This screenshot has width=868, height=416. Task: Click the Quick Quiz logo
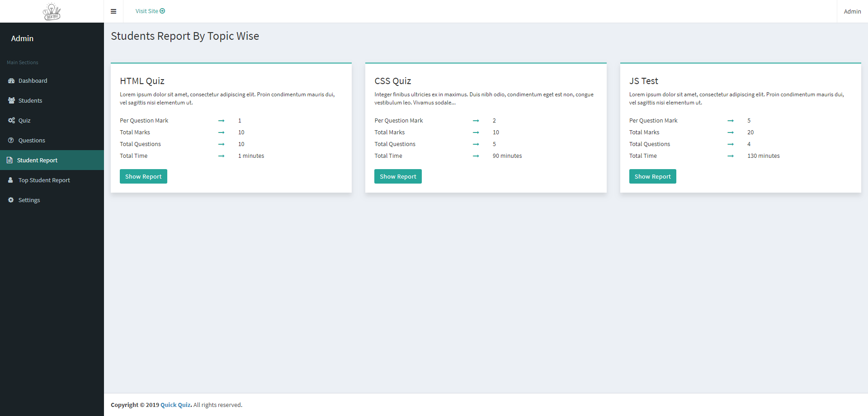pos(52,11)
